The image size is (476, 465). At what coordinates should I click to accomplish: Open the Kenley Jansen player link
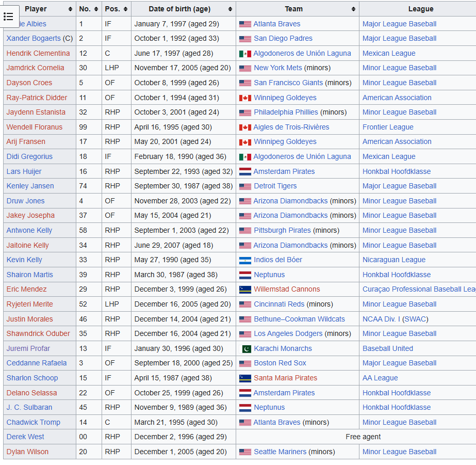pos(30,186)
